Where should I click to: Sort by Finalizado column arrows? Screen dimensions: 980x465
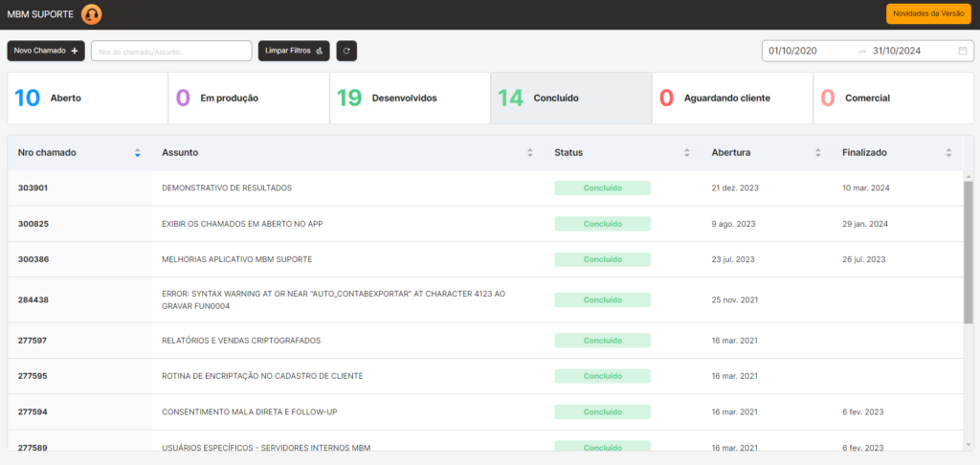click(x=948, y=152)
